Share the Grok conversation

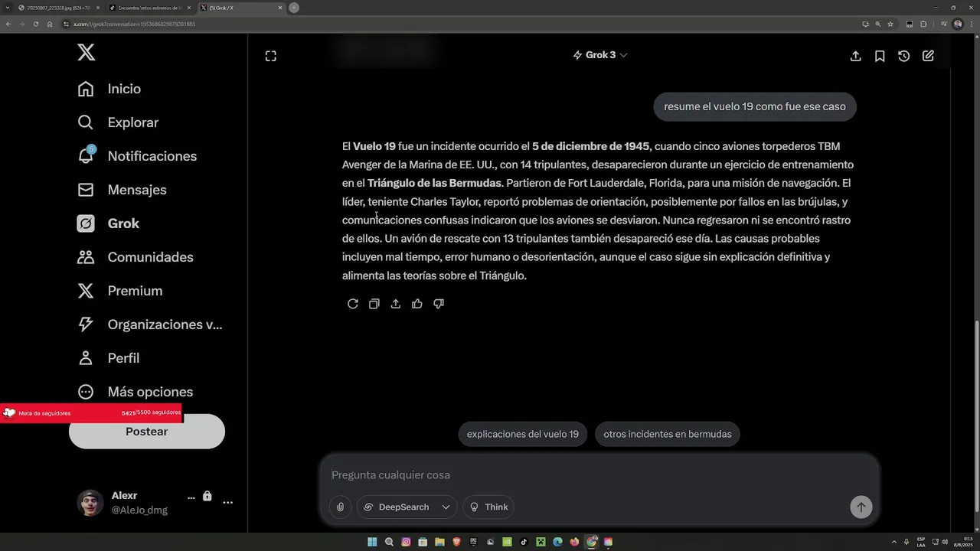click(856, 56)
